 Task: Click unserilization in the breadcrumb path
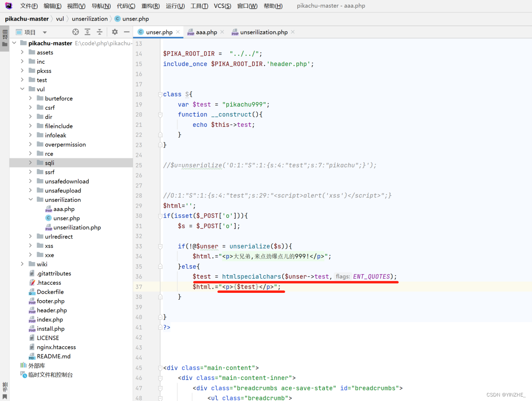90,19
